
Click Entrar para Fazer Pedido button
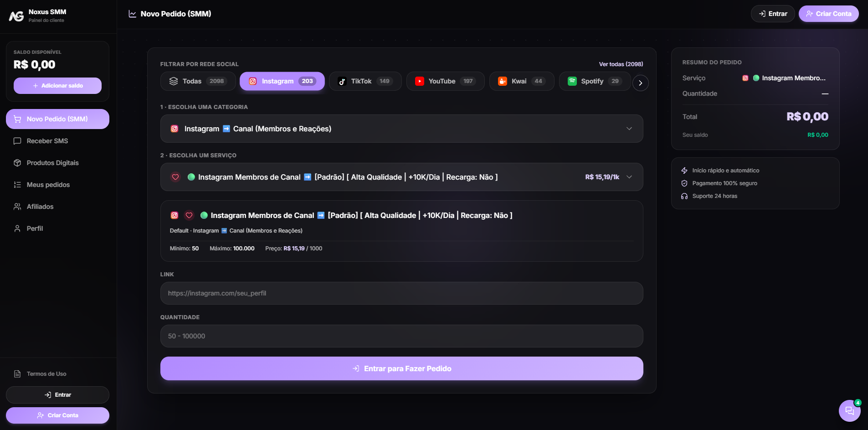[402, 368]
